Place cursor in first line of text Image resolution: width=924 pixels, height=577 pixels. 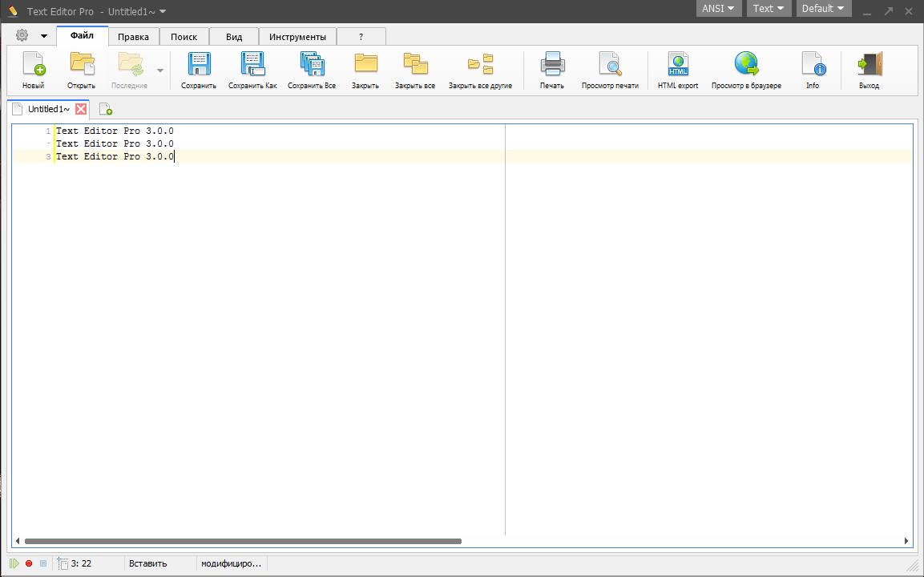pos(115,131)
